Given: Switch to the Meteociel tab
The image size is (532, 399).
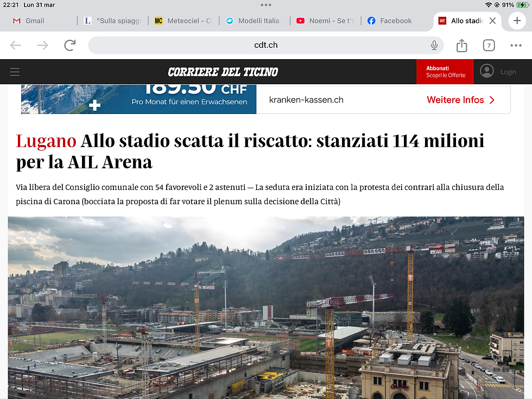Looking at the screenshot, I should coord(183,21).
